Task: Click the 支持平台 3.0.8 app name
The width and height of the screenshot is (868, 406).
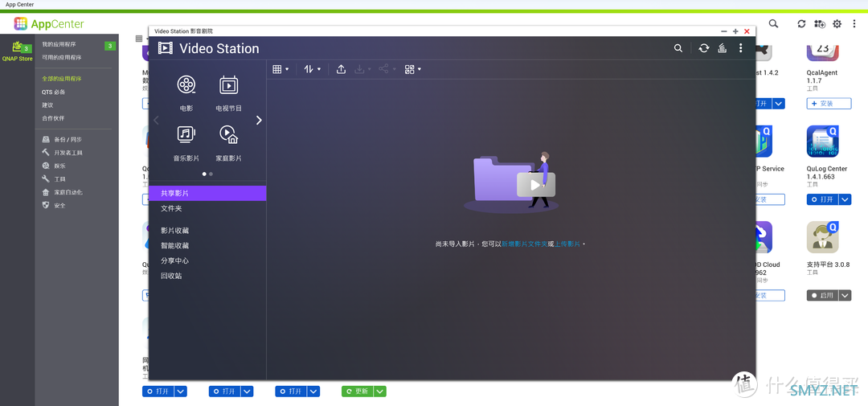Action: pos(828,265)
